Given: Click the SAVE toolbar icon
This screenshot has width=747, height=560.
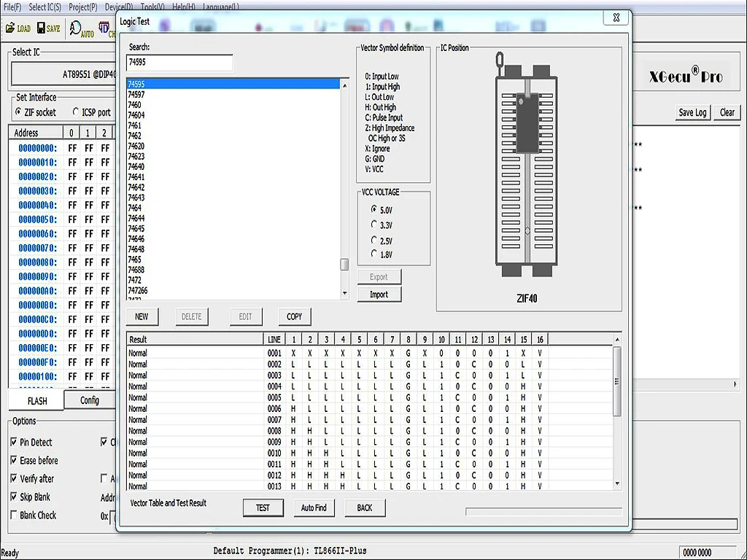Looking at the screenshot, I should tap(49, 28).
